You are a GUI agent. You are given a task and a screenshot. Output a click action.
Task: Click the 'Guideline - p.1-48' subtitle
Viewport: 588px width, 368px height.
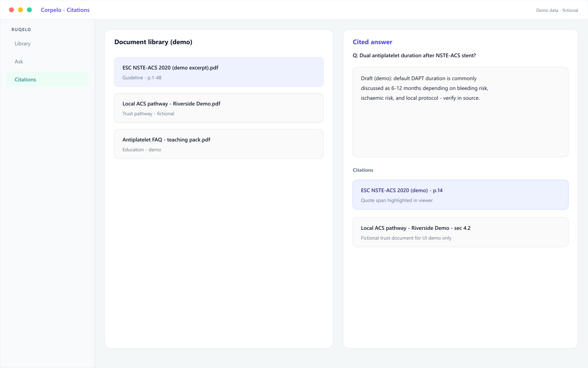click(x=142, y=78)
